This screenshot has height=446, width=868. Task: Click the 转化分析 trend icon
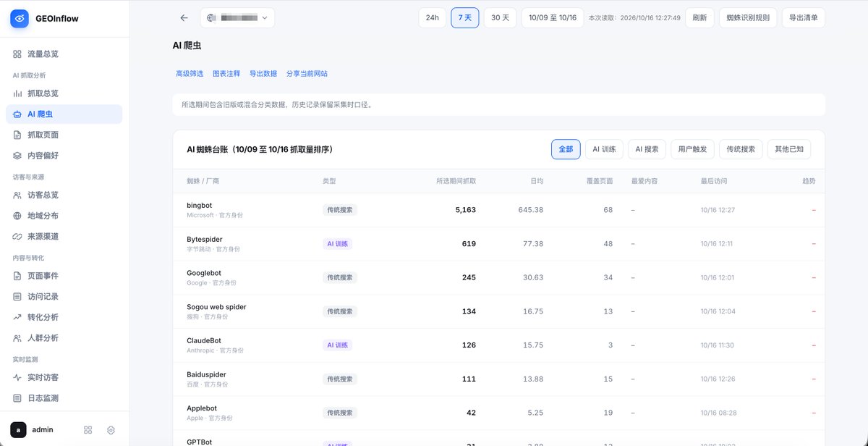point(17,317)
